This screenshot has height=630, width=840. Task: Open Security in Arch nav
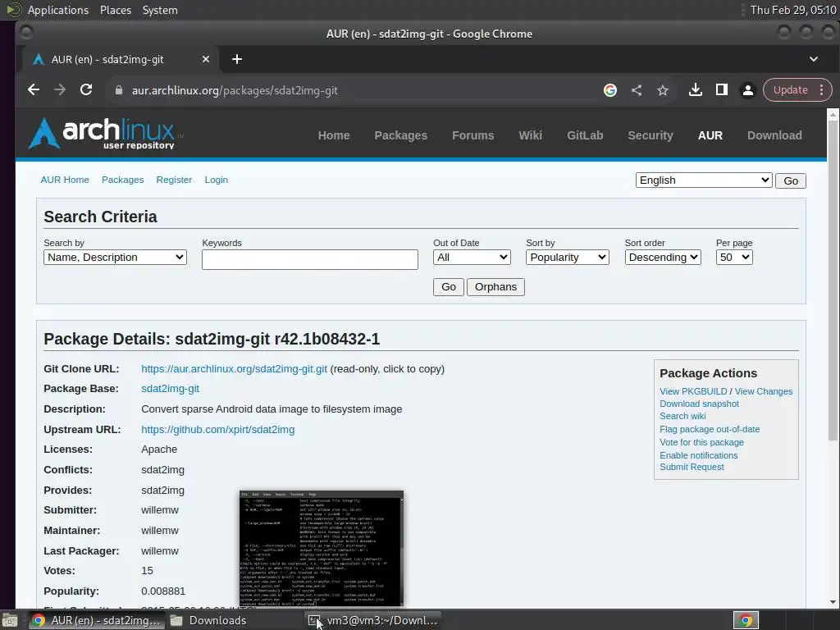[651, 135]
